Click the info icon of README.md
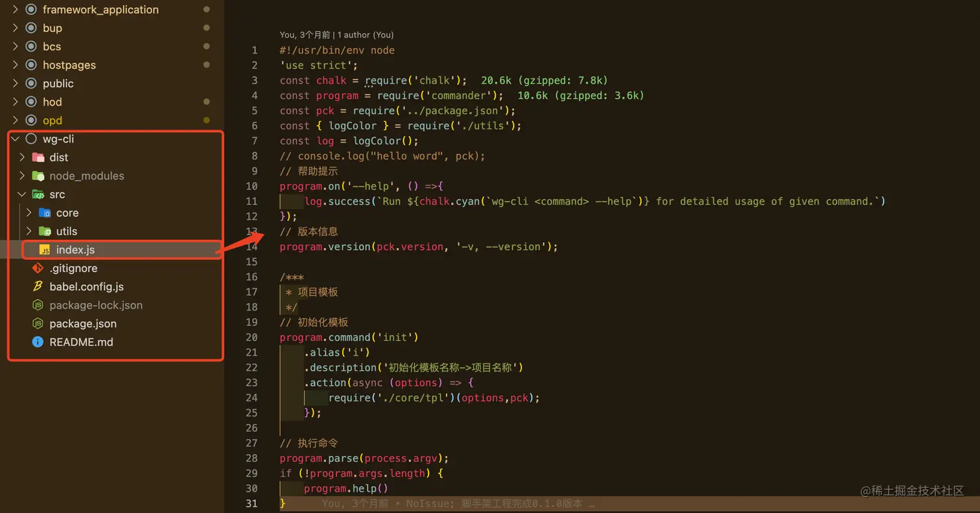 pyautogui.click(x=38, y=342)
